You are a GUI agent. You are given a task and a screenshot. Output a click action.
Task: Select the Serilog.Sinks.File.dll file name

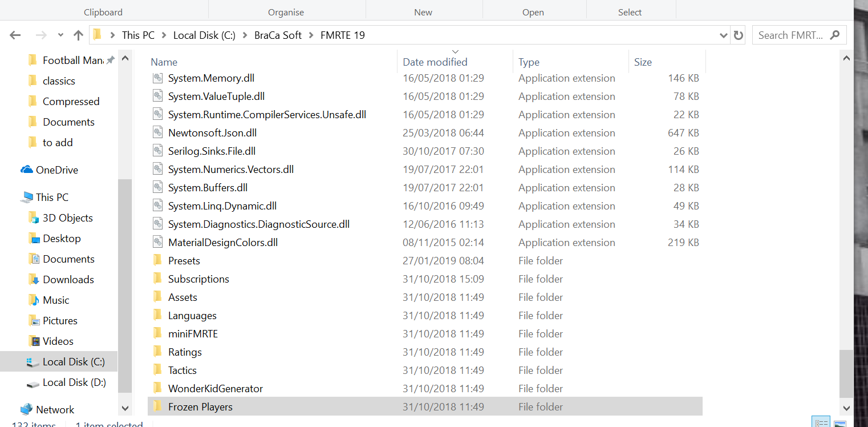(x=212, y=151)
